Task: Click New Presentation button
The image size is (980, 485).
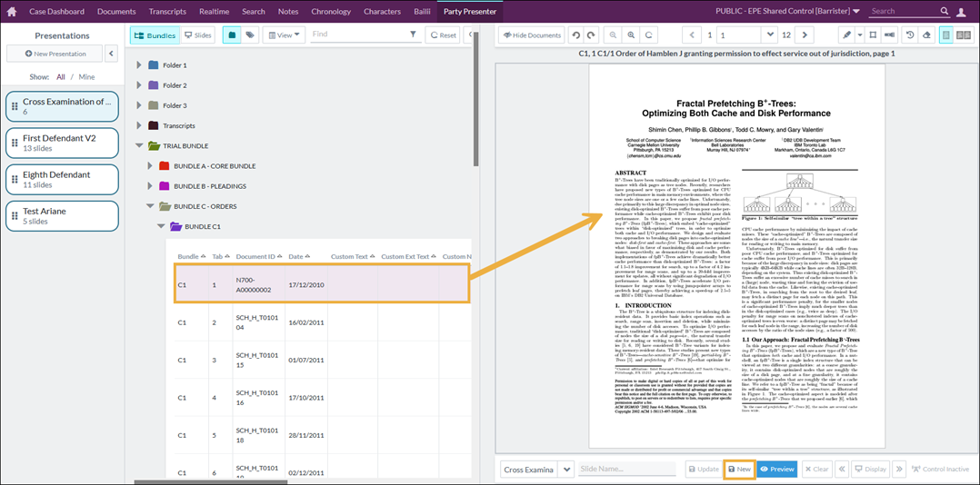Action: pos(55,54)
